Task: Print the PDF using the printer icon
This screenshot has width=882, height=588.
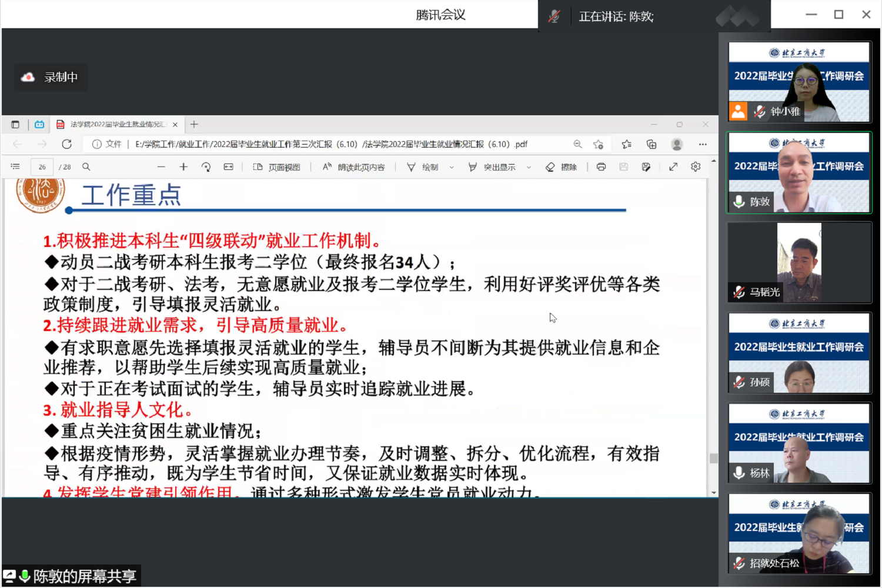Action: 601,167
